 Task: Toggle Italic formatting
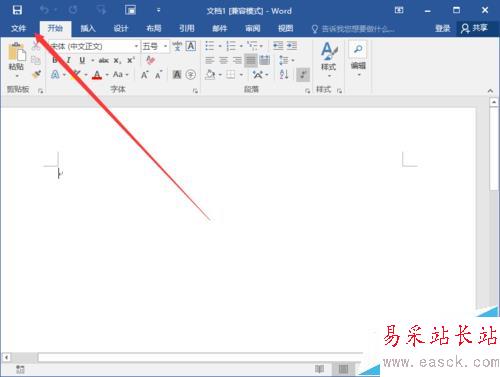coord(68,60)
